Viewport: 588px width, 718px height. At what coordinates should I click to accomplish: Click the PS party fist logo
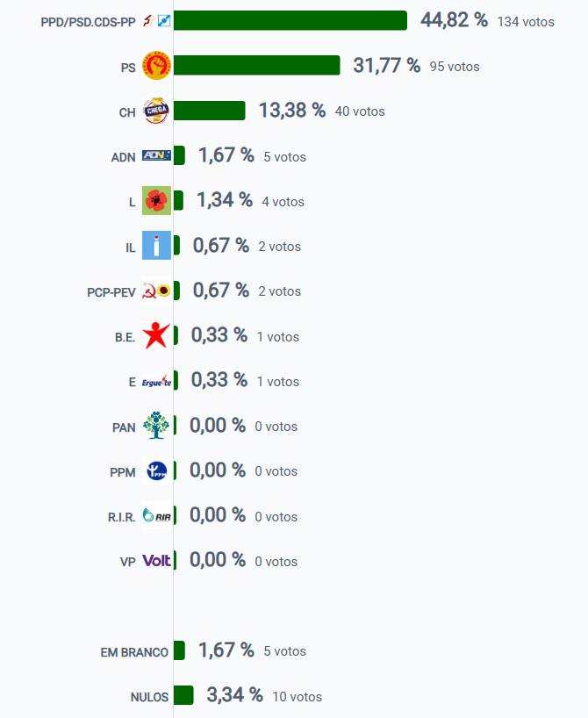pyautogui.click(x=156, y=66)
